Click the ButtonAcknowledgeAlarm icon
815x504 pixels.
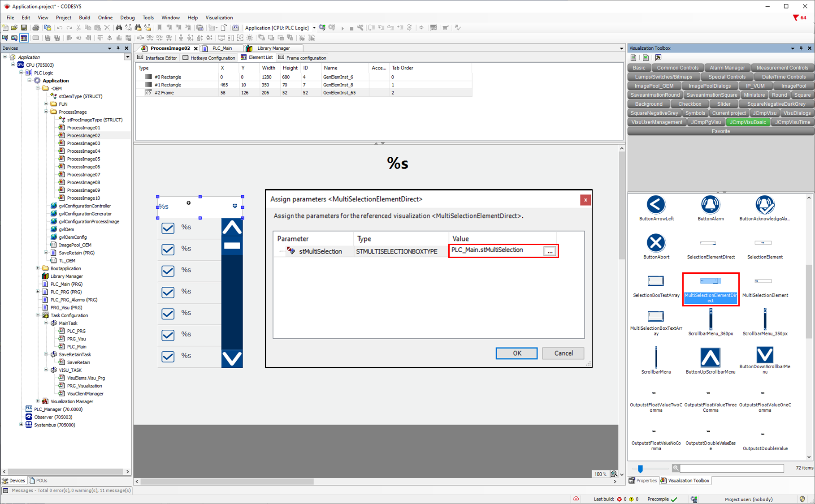pyautogui.click(x=764, y=205)
